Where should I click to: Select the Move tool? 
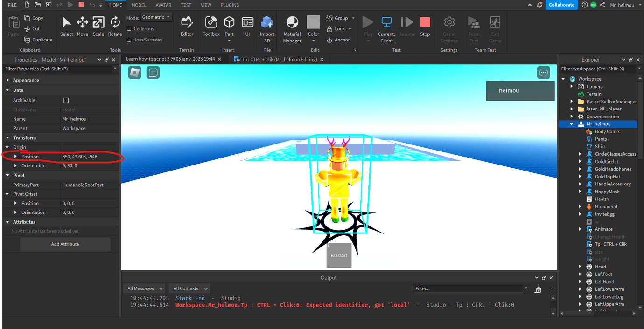(83, 26)
